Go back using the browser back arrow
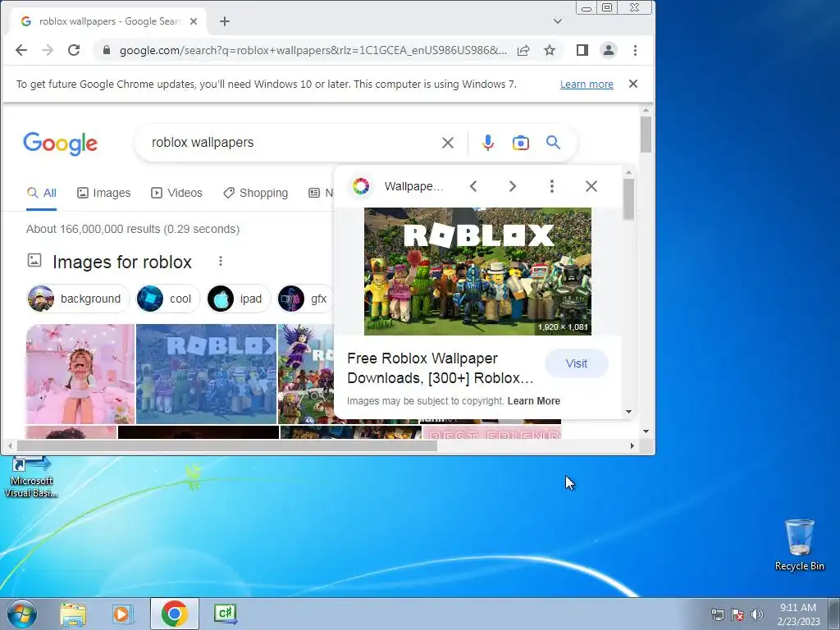 (21, 50)
